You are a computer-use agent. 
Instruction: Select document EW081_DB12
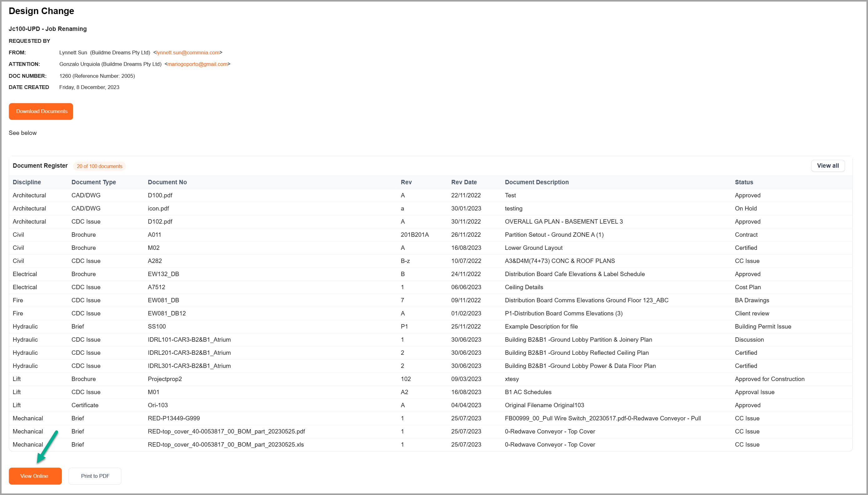[x=166, y=314]
